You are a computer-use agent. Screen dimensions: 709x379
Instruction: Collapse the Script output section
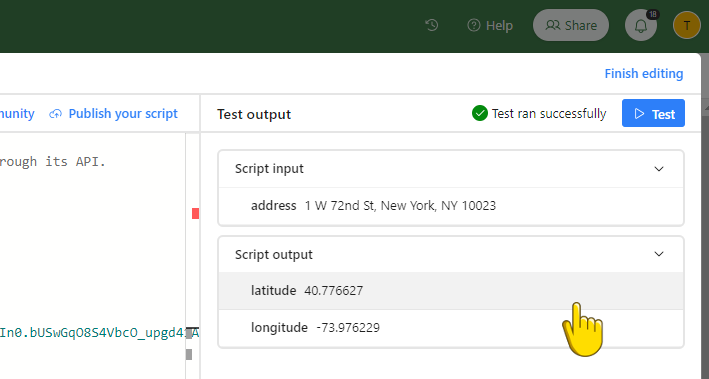tap(659, 254)
